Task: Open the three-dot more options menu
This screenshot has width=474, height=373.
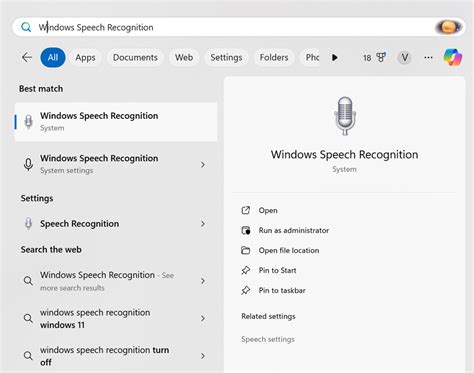Action: coord(428,58)
